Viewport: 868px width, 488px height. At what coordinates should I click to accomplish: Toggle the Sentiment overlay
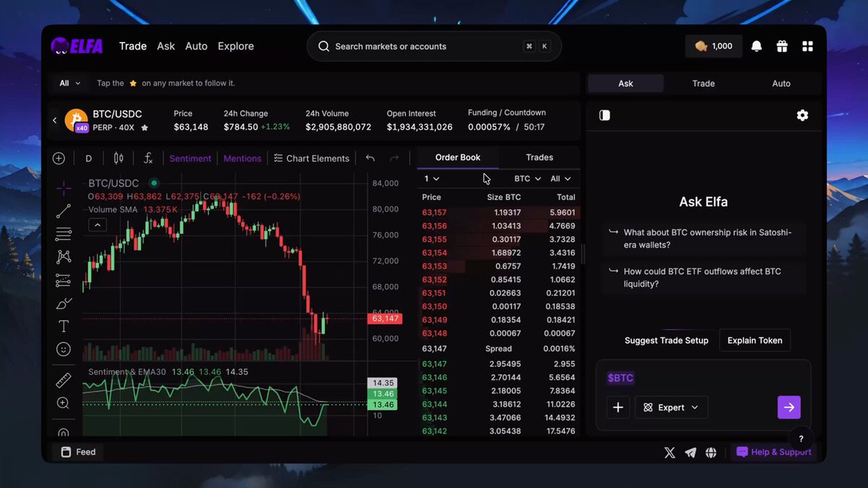190,159
